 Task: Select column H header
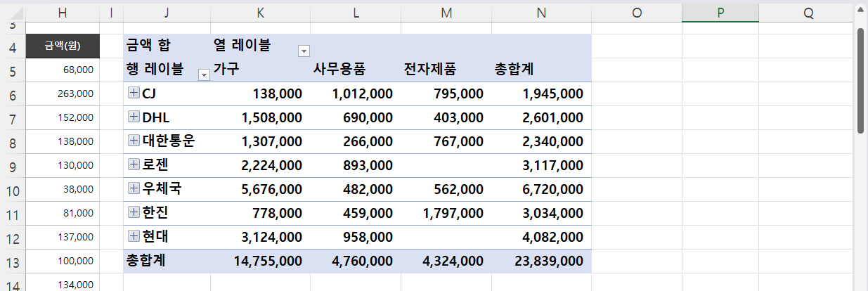(63, 13)
